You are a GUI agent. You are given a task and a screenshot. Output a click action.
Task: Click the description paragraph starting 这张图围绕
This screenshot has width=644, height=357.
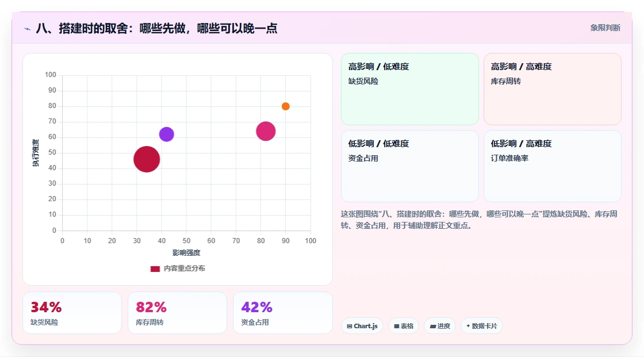pyautogui.click(x=479, y=220)
